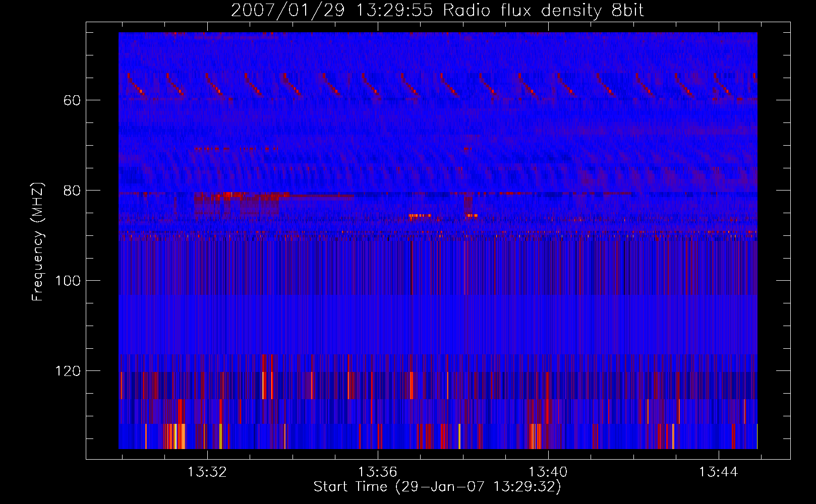
Task: Click the time tick label "13:40"
Action: click(548, 472)
